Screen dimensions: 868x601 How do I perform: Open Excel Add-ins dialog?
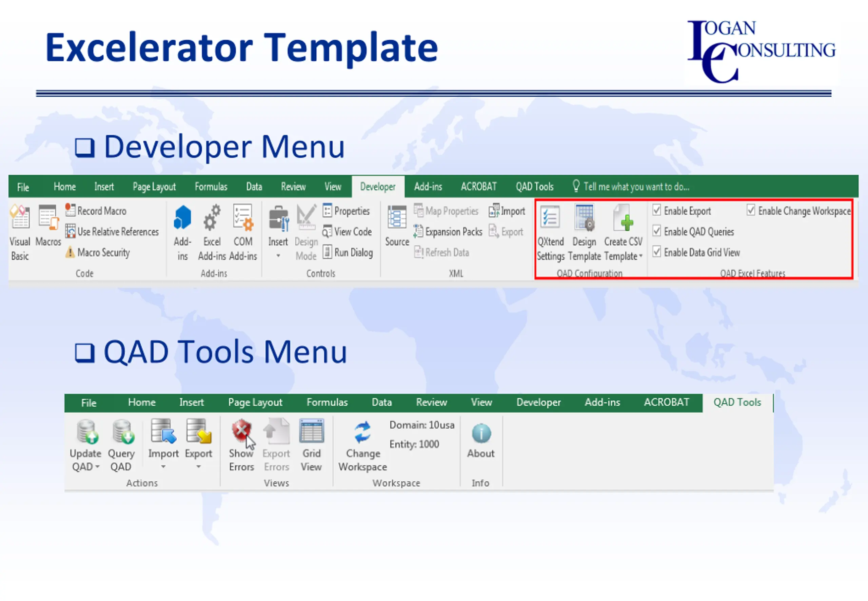212,232
